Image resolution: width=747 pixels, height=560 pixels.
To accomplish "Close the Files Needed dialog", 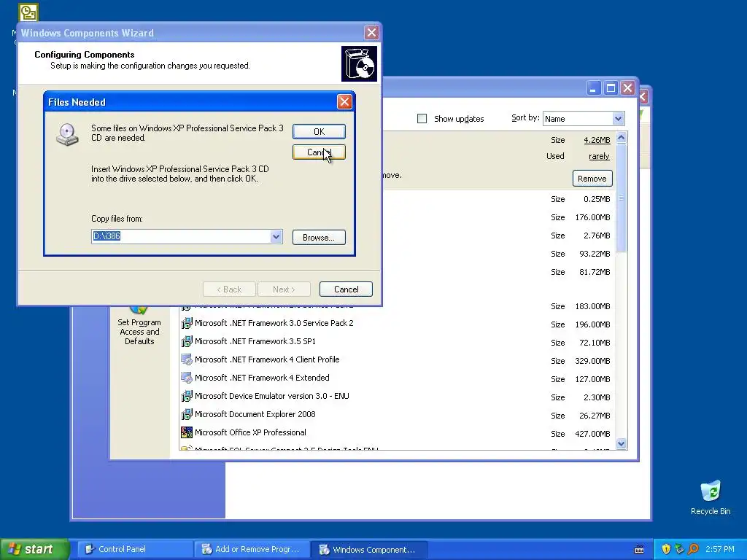I will coord(344,101).
